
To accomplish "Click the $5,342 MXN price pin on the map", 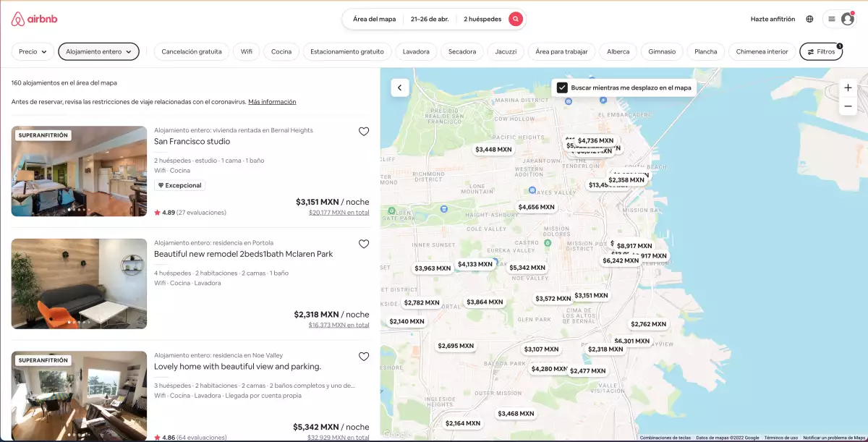I will tap(528, 267).
